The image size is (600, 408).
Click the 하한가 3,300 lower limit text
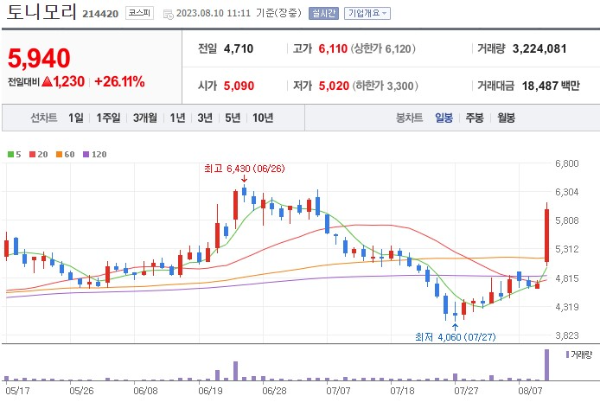pos(385,86)
